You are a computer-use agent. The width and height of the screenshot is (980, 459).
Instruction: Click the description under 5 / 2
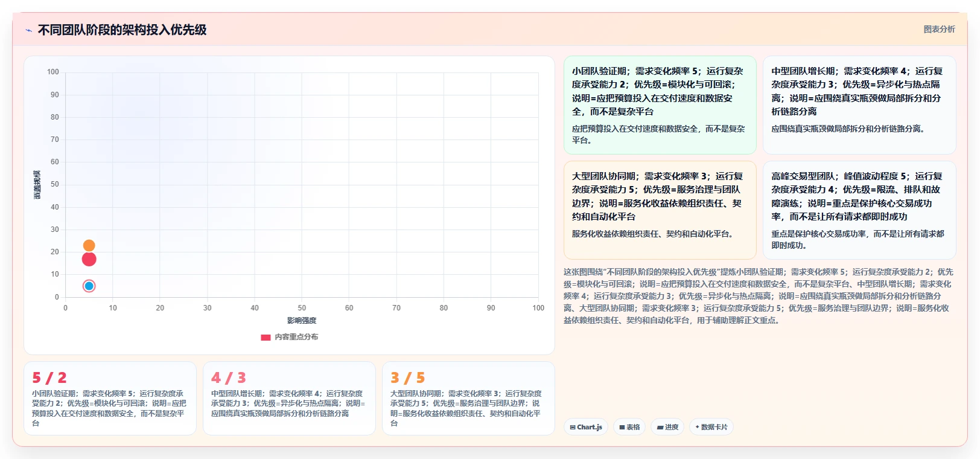pos(109,408)
